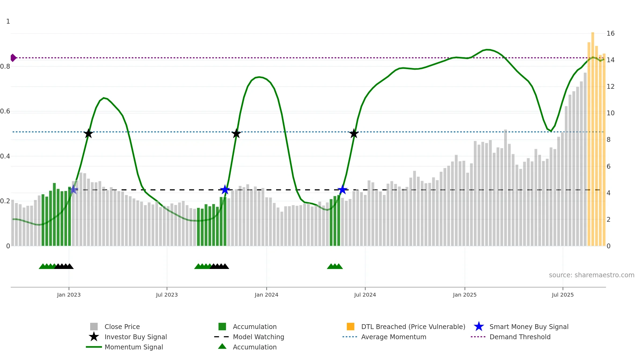Click the green Accumulation square legend swatch
This screenshot has width=644, height=362.
[x=222, y=326]
